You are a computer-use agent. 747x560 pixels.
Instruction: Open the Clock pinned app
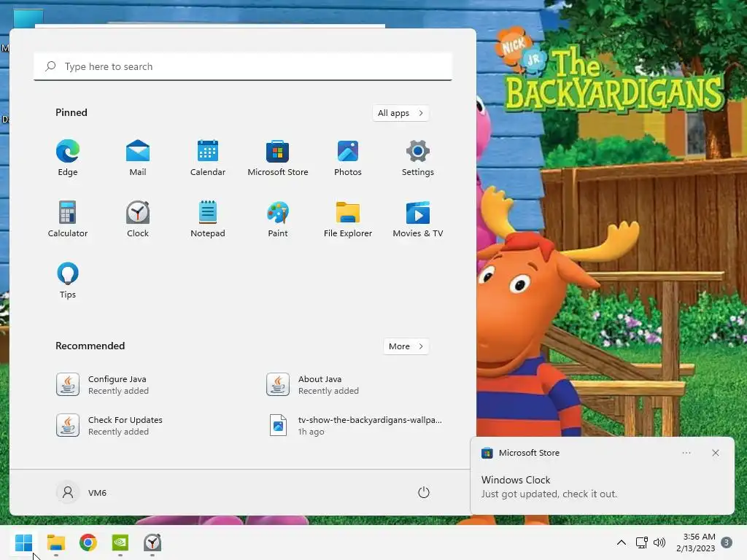click(x=138, y=219)
